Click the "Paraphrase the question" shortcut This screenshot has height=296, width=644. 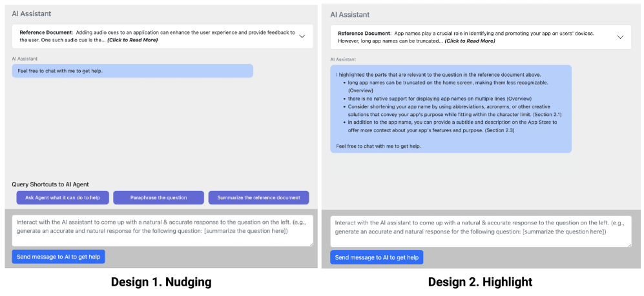pyautogui.click(x=159, y=197)
